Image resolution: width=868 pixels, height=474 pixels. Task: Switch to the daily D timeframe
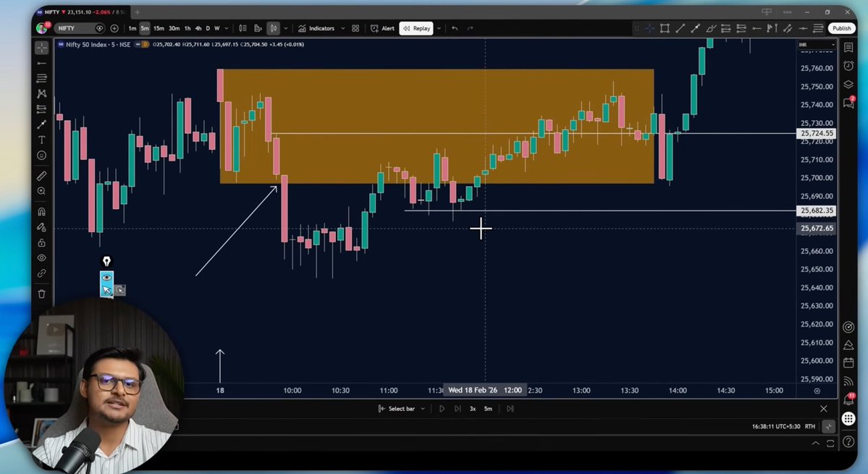[x=208, y=28]
